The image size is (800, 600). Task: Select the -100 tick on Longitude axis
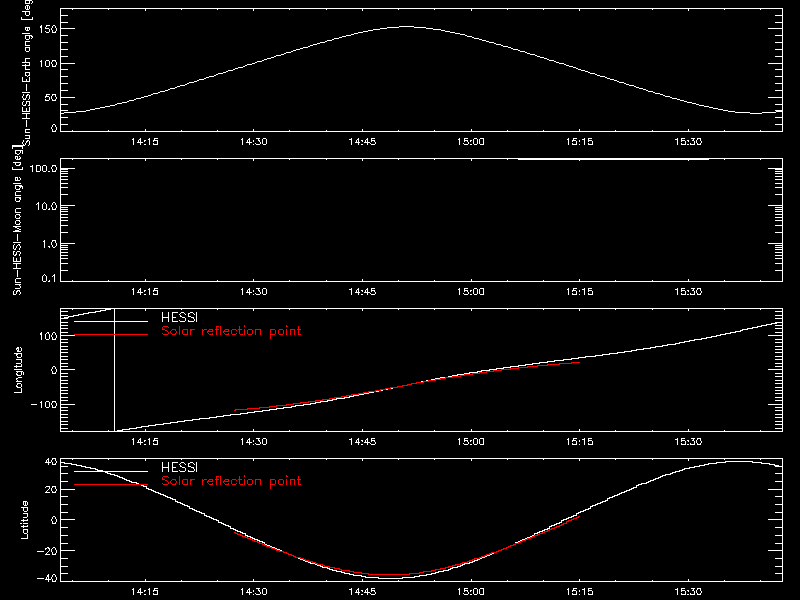point(44,404)
